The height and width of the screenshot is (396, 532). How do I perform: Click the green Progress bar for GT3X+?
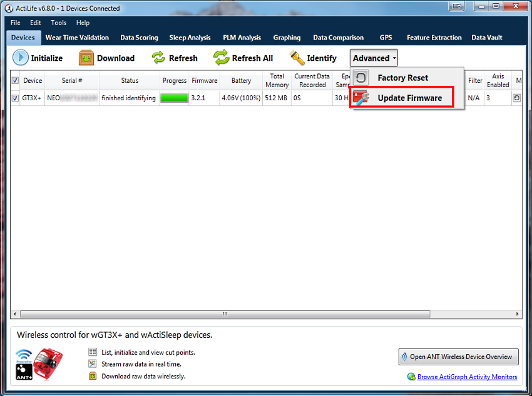pos(175,98)
